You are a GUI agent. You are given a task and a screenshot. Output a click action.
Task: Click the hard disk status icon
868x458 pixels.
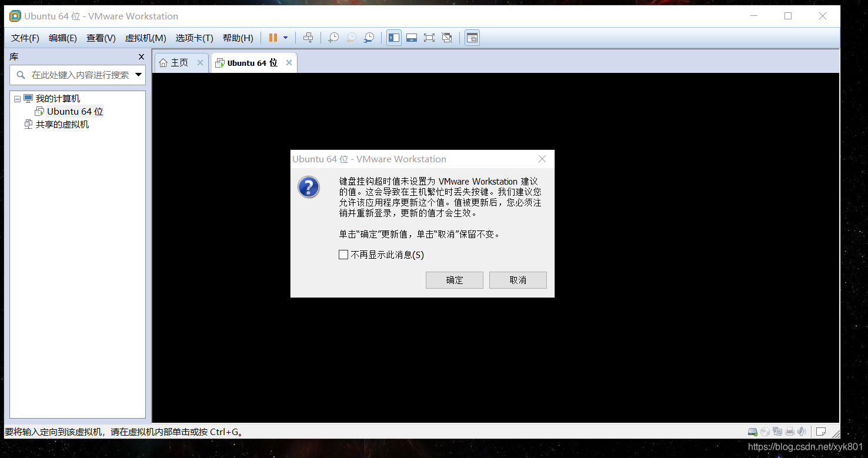coord(752,432)
